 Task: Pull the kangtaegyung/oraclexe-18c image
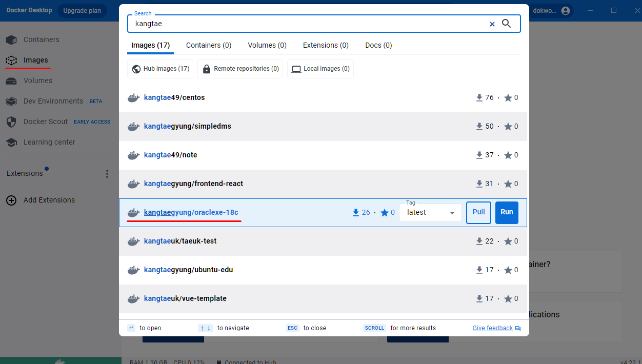(x=478, y=212)
